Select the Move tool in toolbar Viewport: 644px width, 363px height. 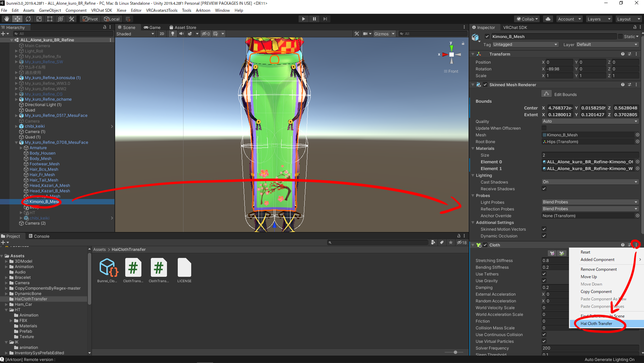(17, 19)
